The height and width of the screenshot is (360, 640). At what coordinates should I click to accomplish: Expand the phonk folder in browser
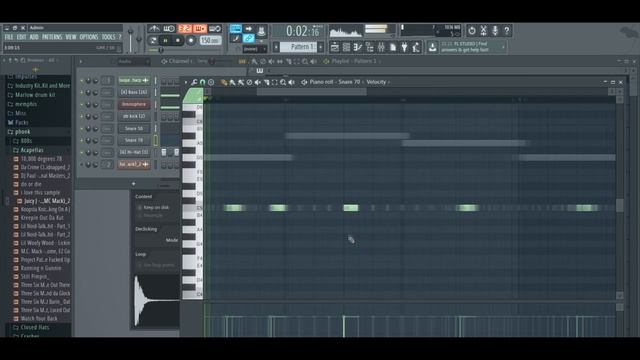[x=22, y=132]
